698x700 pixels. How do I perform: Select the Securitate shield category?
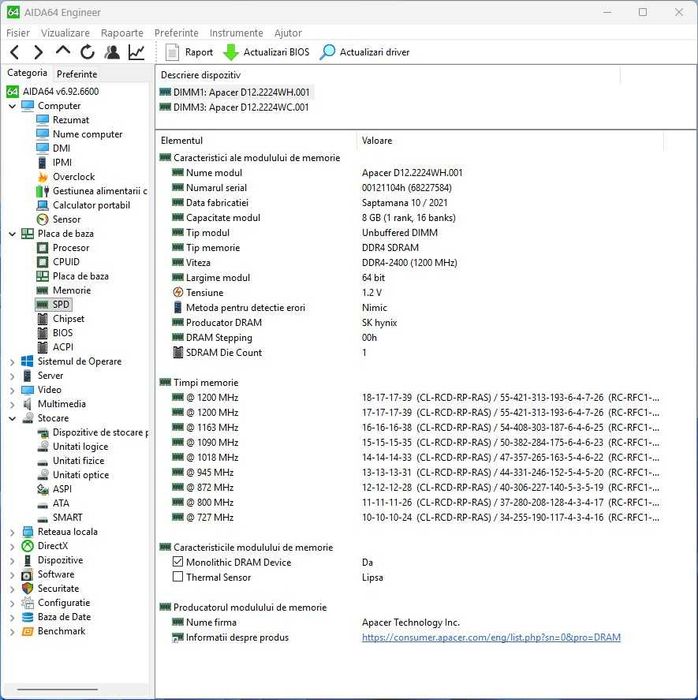pyautogui.click(x=50, y=589)
